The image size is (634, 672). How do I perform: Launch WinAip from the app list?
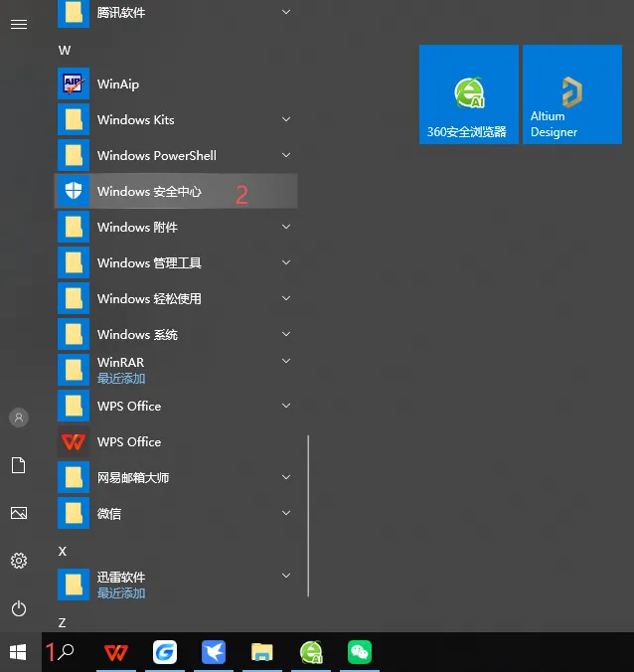[176, 84]
